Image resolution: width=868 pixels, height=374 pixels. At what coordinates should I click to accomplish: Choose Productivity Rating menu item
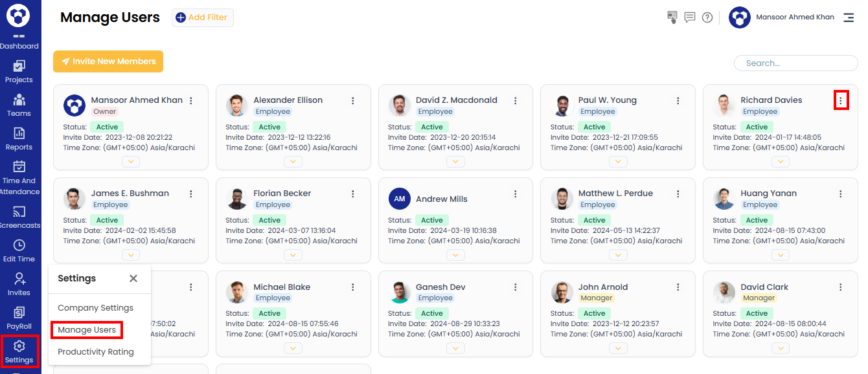(x=96, y=352)
